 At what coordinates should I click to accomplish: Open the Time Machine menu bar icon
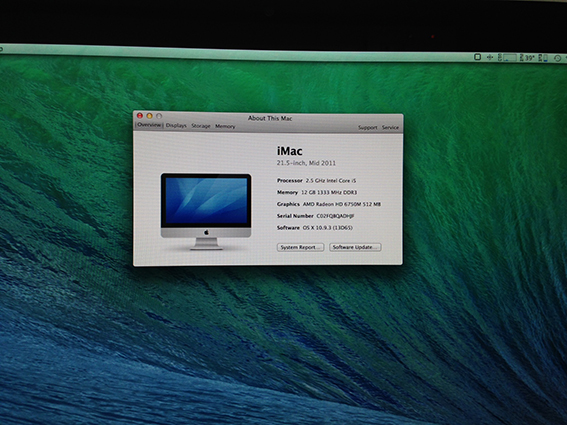(x=557, y=58)
